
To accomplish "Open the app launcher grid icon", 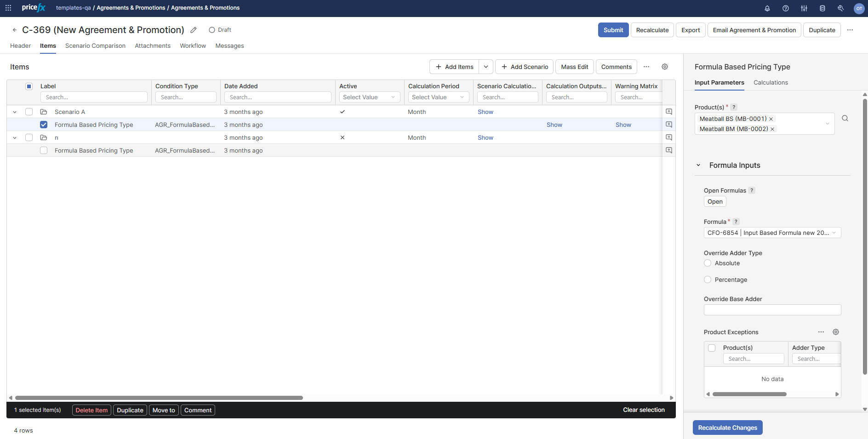I will pyautogui.click(x=8, y=8).
